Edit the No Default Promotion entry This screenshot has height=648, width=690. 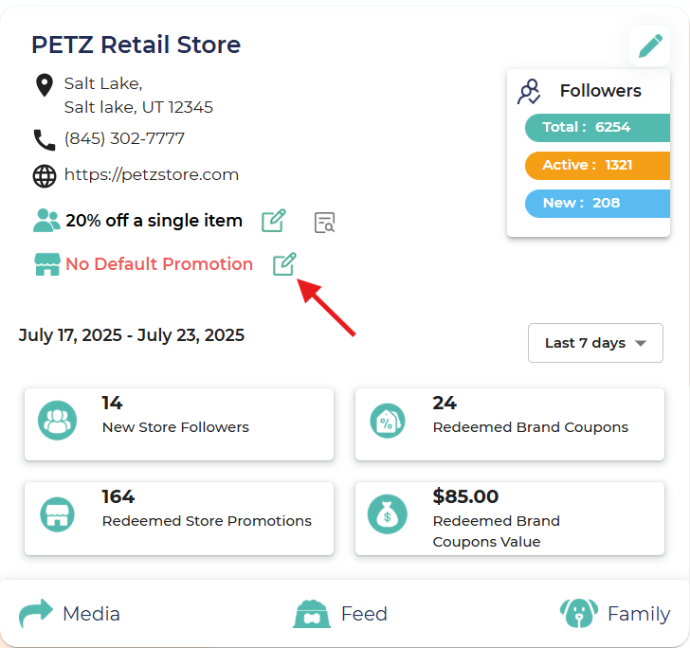285,264
